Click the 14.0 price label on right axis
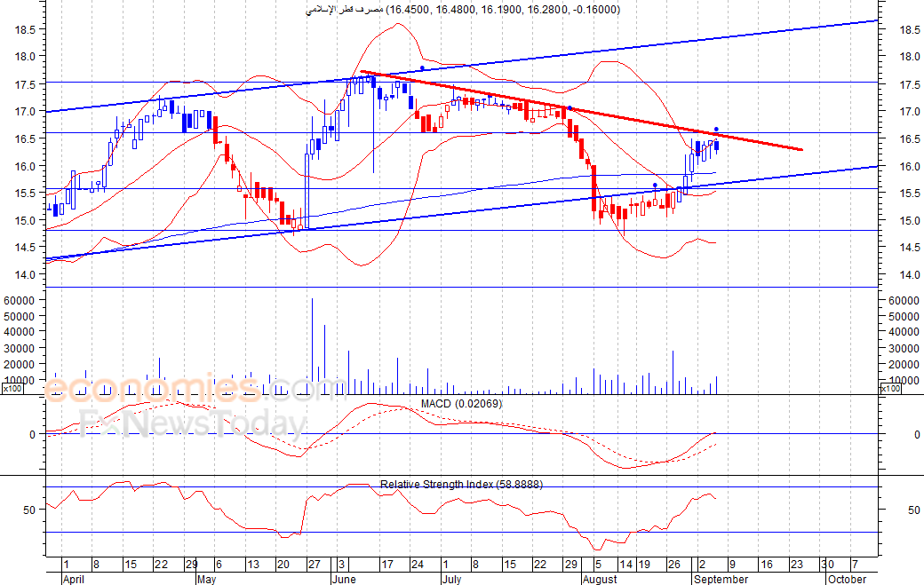The height and width of the screenshot is (585, 924). [910, 275]
